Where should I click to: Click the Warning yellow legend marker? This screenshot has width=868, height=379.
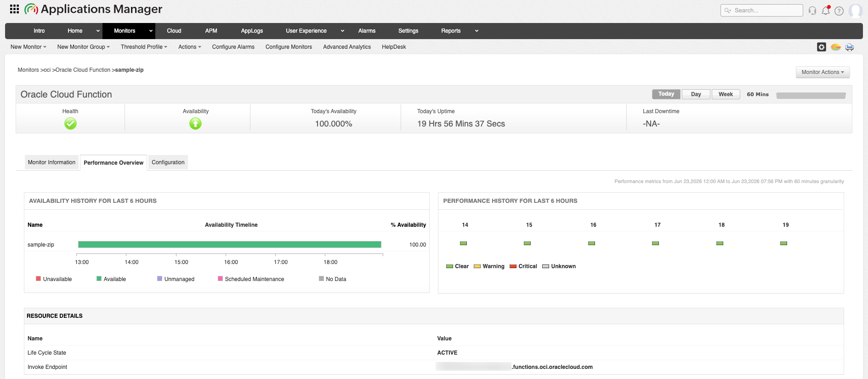(x=477, y=266)
